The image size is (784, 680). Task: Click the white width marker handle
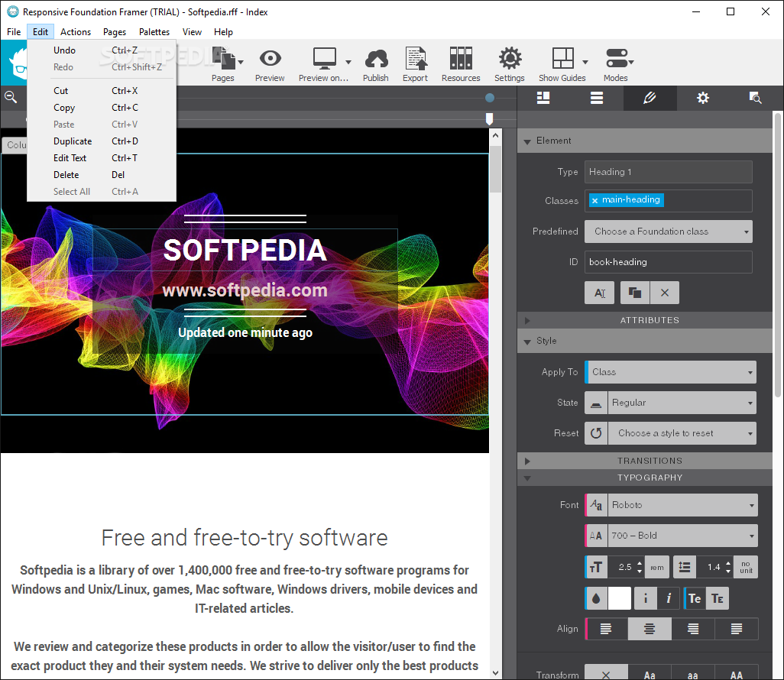pos(490,119)
